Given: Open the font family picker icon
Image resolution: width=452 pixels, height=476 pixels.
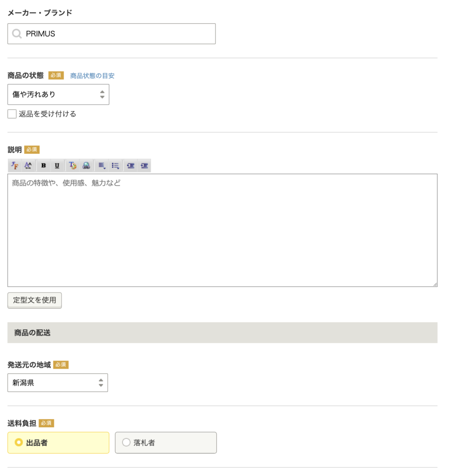Looking at the screenshot, I should 15,165.
